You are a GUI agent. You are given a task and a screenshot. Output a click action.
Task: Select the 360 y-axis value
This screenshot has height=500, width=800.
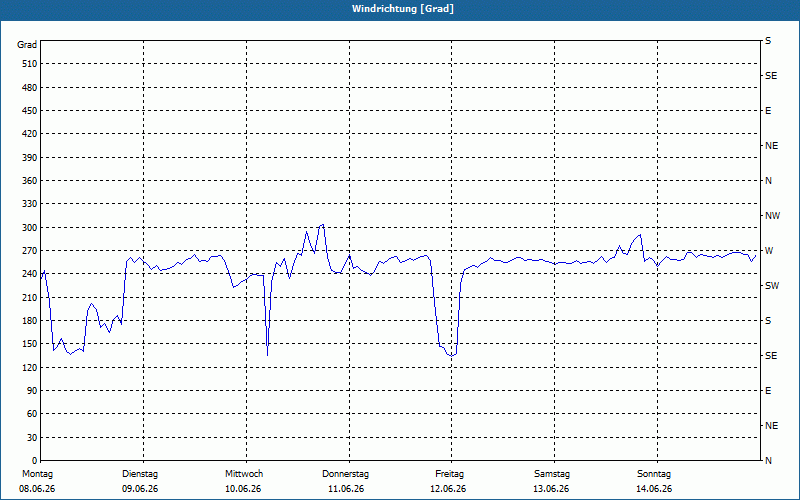click(30, 181)
